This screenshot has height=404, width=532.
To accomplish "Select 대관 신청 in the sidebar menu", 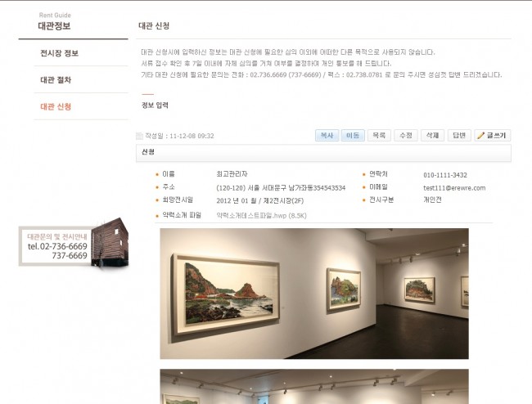I will pyautogui.click(x=56, y=107).
